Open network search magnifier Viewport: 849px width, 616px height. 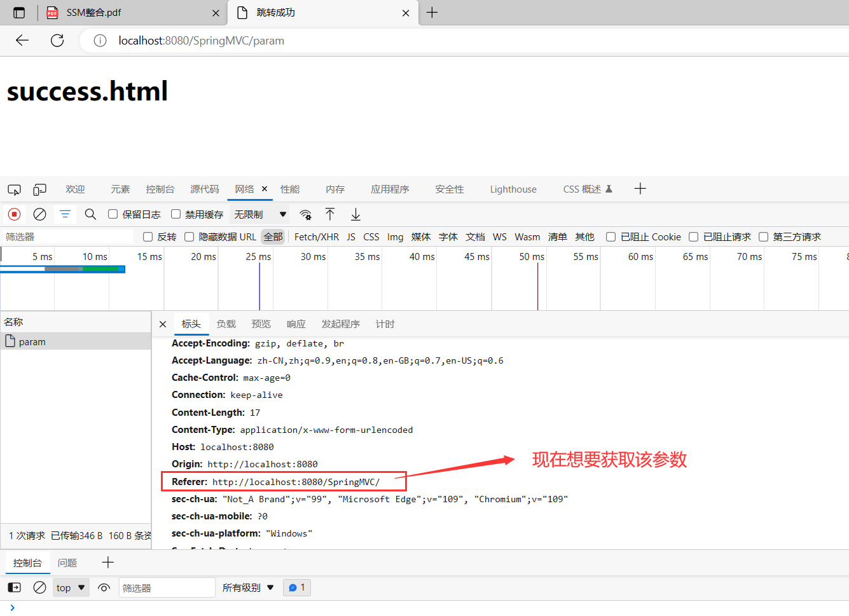(90, 214)
